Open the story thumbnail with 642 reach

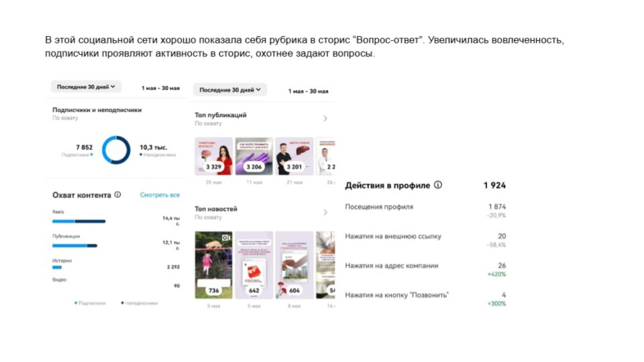coord(254,265)
